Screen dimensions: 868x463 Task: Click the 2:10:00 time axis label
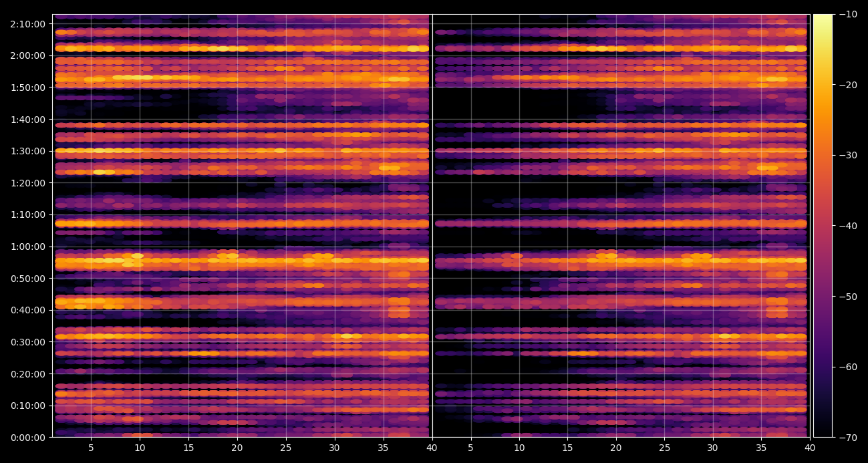(x=28, y=24)
